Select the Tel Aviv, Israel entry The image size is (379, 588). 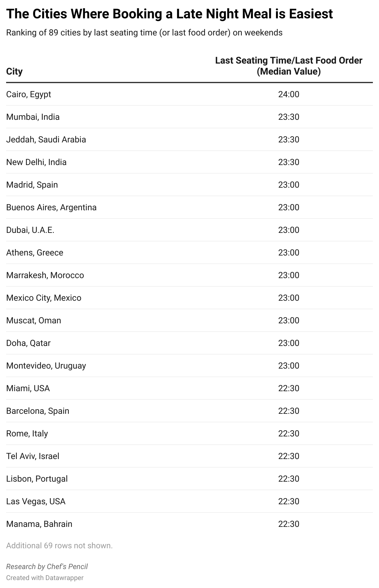(32, 456)
